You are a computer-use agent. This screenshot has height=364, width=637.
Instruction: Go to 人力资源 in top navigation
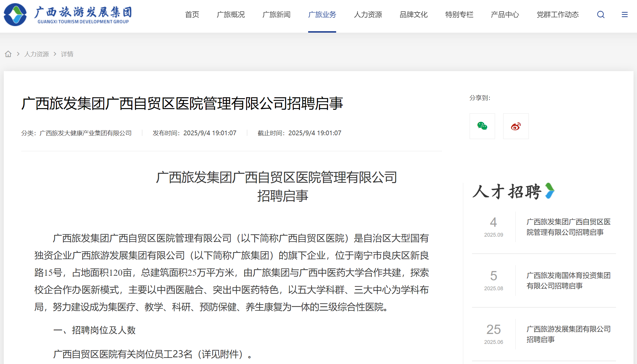point(368,15)
